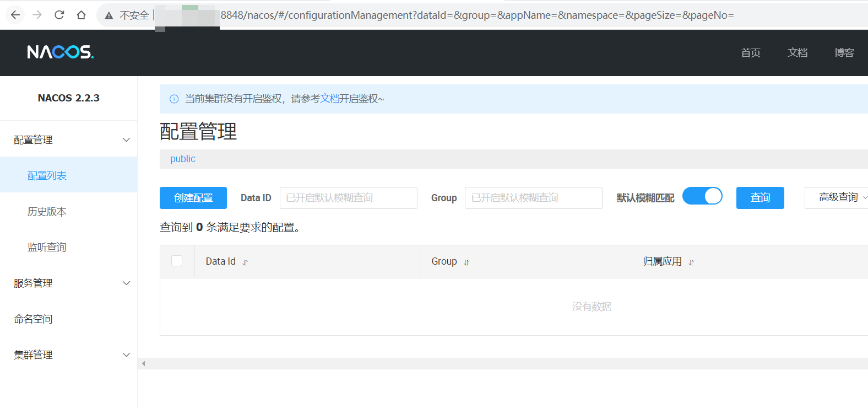The image size is (868, 408).
Task: Check the select-all table checkbox
Action: click(x=177, y=261)
